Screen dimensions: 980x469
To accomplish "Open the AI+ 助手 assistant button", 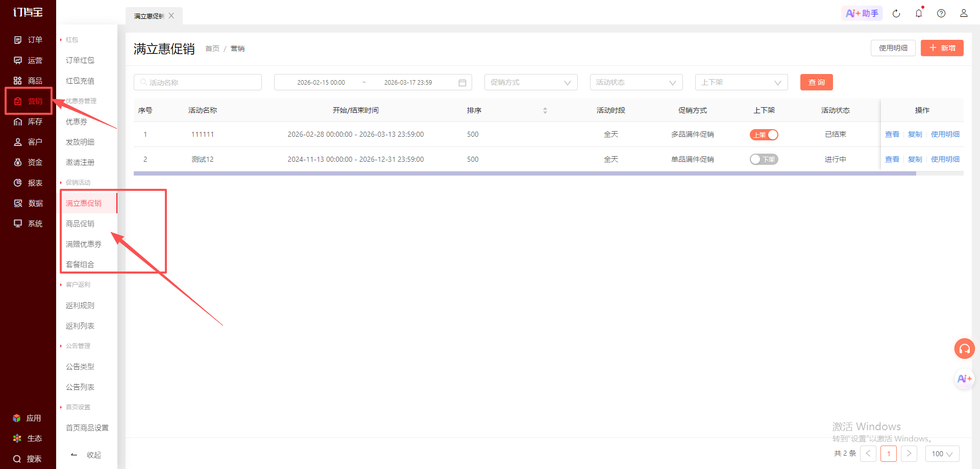I will click(x=862, y=13).
